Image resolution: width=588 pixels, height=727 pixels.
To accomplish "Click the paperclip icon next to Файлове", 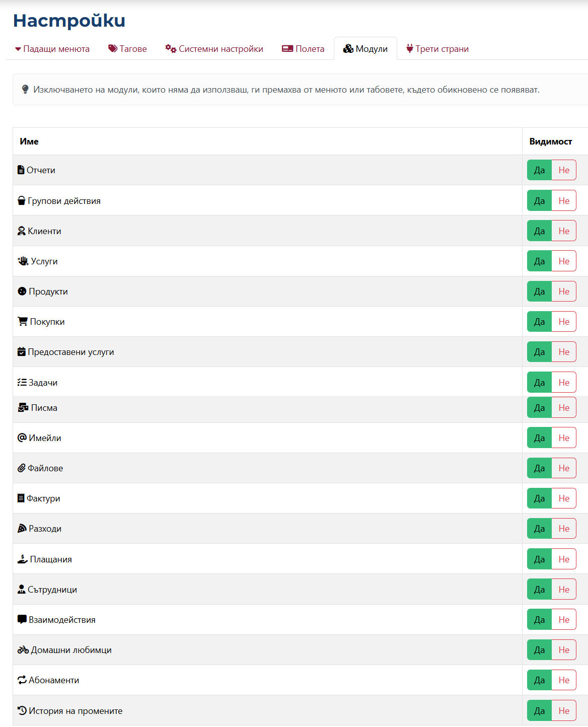I will coord(22,468).
